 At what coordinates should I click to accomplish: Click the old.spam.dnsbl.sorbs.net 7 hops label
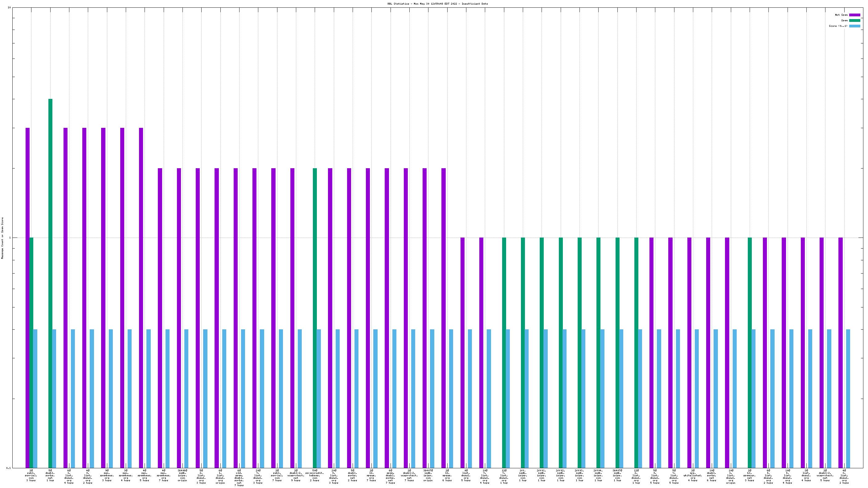[239, 478]
